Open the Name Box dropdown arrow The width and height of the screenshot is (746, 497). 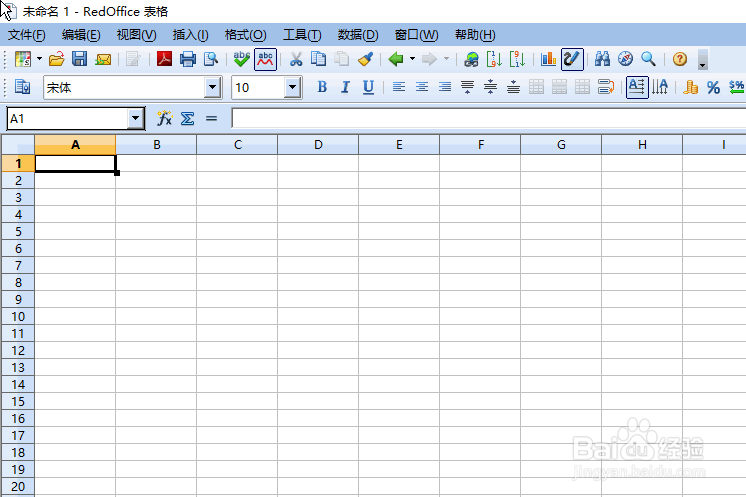click(x=136, y=118)
